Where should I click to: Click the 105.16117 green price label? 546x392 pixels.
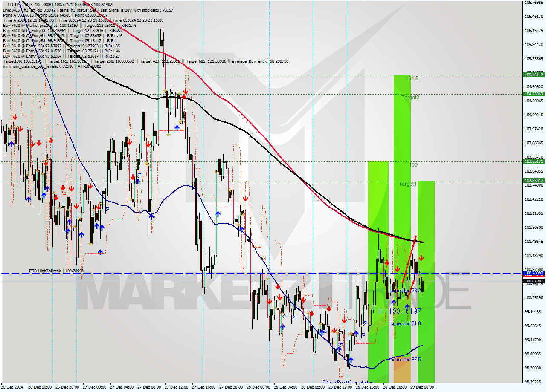[x=534, y=75]
